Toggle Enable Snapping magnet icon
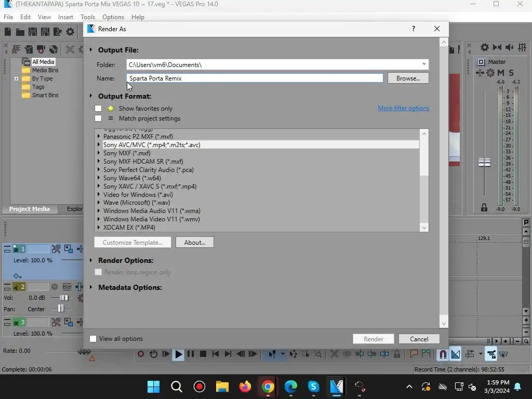The height and width of the screenshot is (399, 532). [x=443, y=354]
